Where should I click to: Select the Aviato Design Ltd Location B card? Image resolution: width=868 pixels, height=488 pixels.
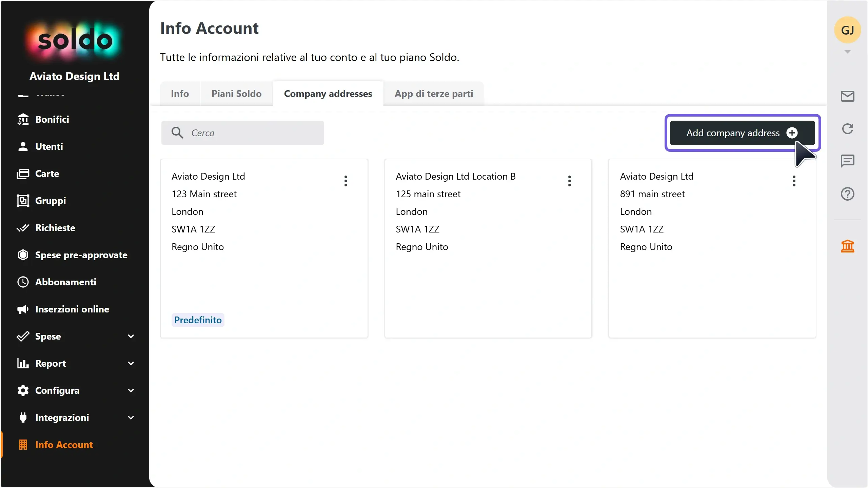coord(488,248)
